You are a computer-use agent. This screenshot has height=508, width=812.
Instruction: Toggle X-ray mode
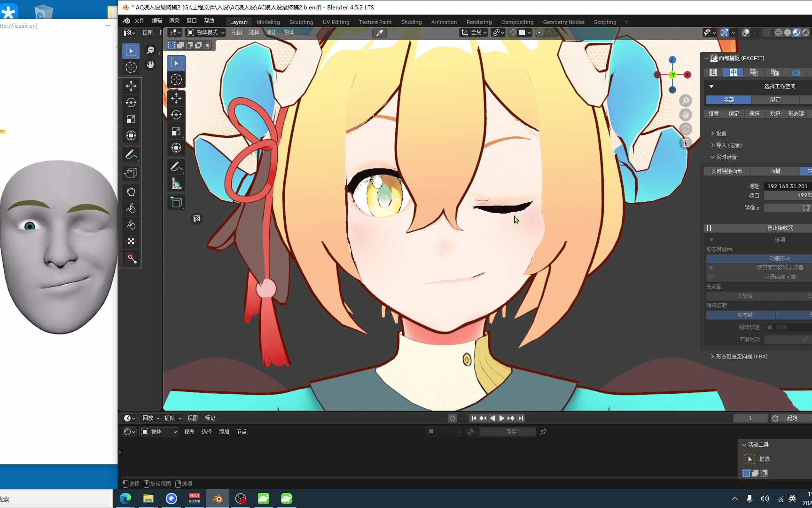pos(767,32)
